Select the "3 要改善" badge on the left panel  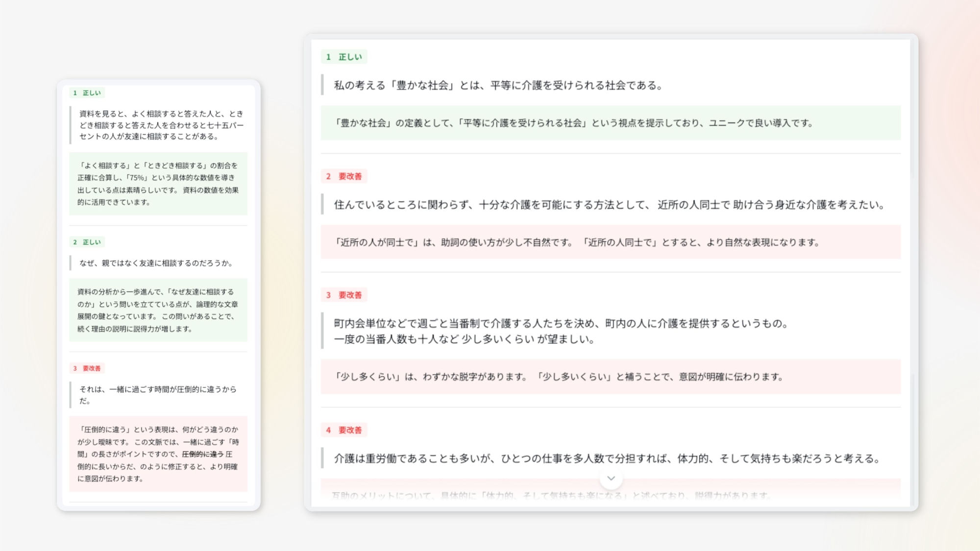(88, 368)
